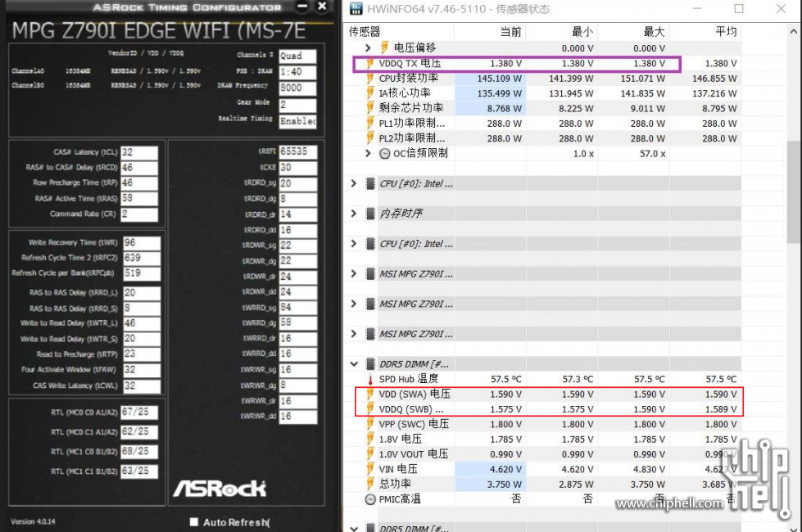
Task: Click the 传感器 column header
Action: (x=365, y=32)
